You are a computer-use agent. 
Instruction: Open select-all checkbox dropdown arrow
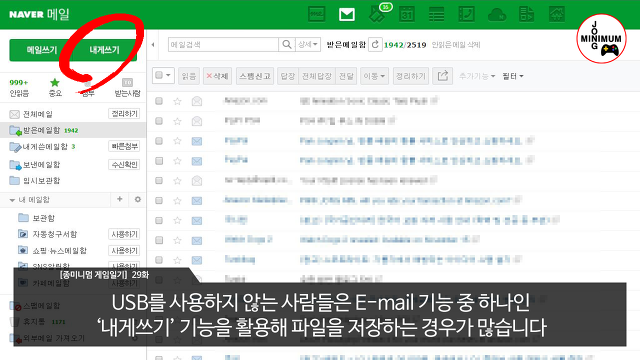tap(169, 75)
